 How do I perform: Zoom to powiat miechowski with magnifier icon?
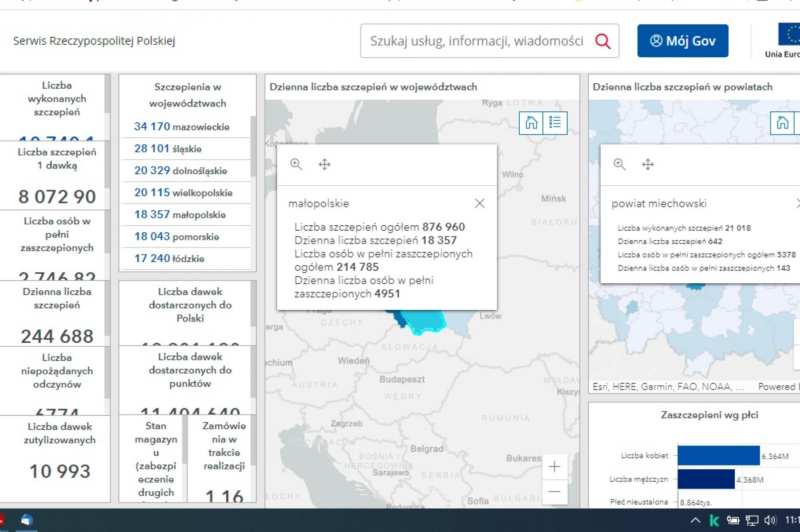point(620,164)
